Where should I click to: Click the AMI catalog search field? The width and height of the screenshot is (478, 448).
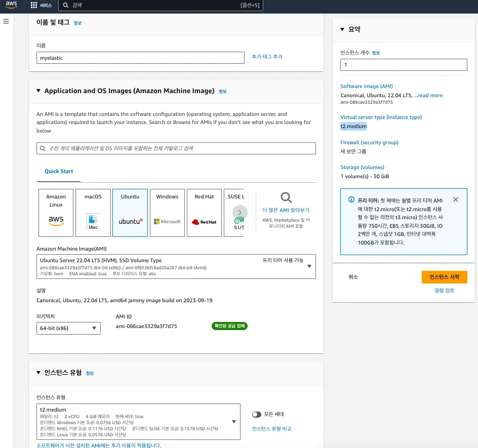click(176, 148)
